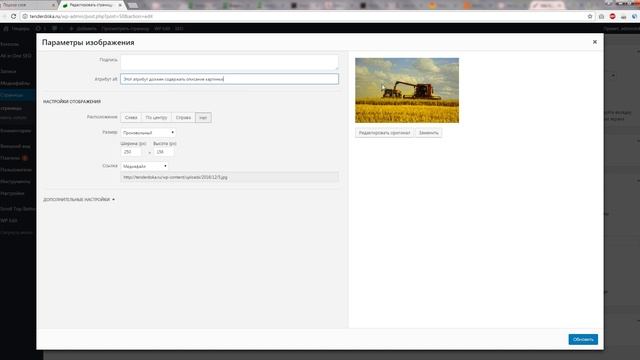
Task: Open a new browser tab
Action: click(x=133, y=5)
